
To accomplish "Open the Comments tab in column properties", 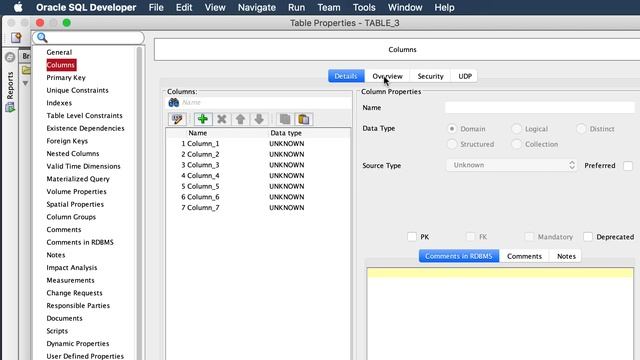I will pyautogui.click(x=524, y=256).
